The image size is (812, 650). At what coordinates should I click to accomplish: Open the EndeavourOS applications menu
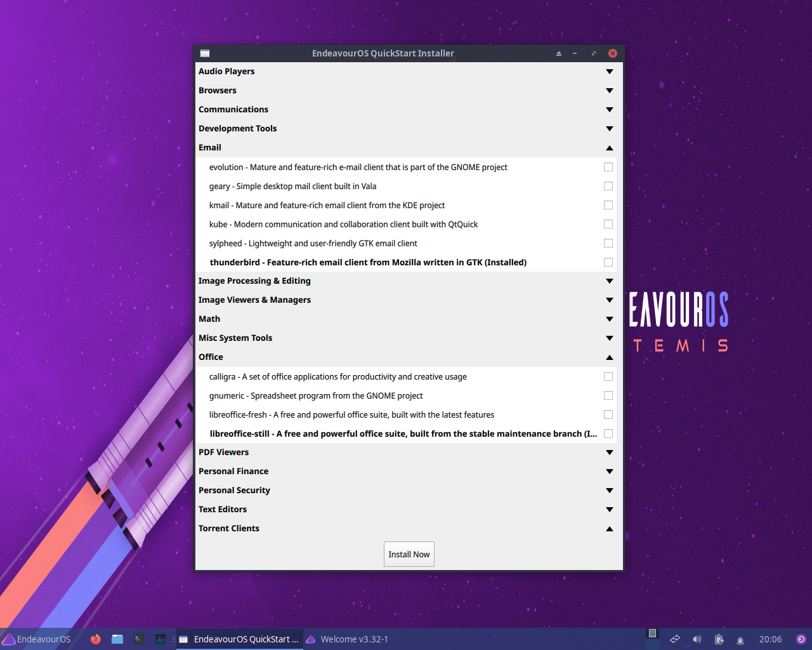pos(37,639)
